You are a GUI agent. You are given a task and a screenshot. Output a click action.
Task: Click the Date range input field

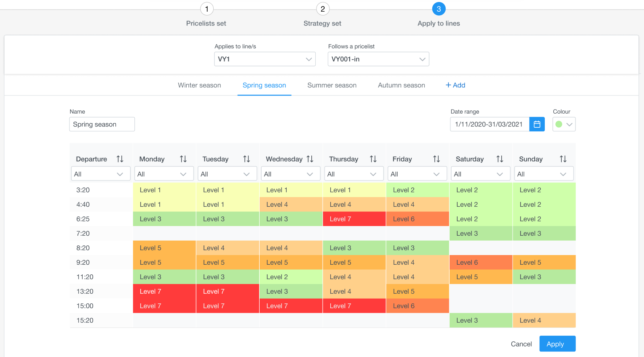(x=490, y=124)
